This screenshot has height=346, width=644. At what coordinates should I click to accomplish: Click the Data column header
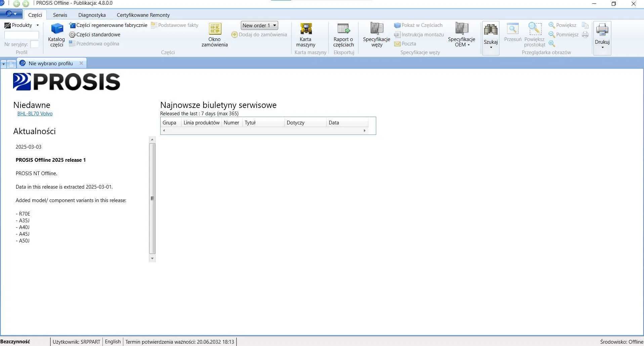point(348,123)
